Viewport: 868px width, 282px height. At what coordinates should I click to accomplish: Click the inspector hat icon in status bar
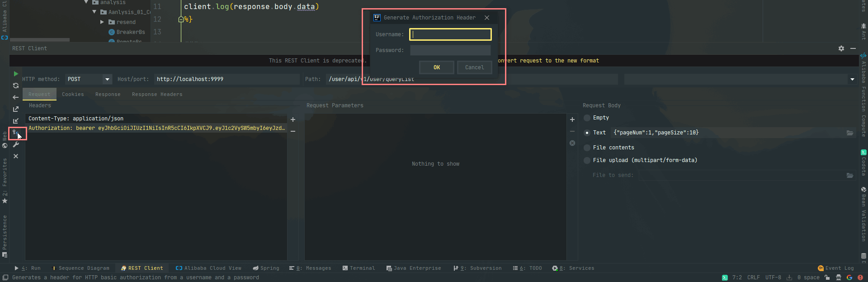pos(839,277)
